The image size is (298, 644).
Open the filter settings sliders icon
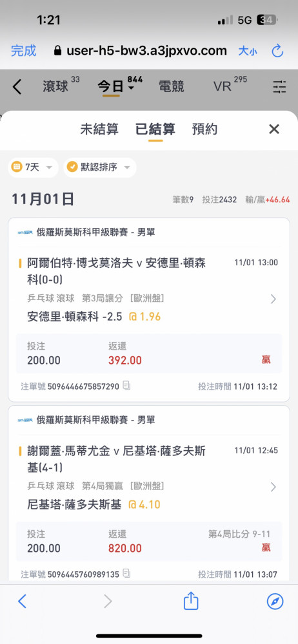tap(279, 87)
